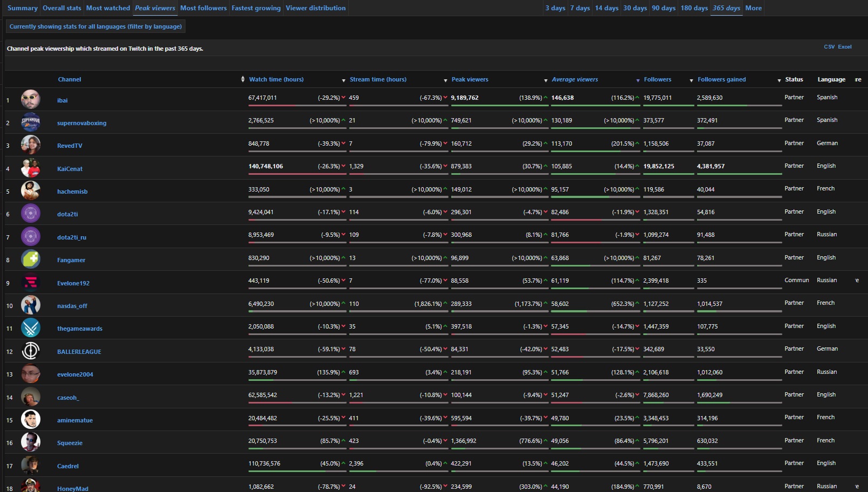Sort by Watch time (hours) header
868x492 pixels.
[x=276, y=79]
